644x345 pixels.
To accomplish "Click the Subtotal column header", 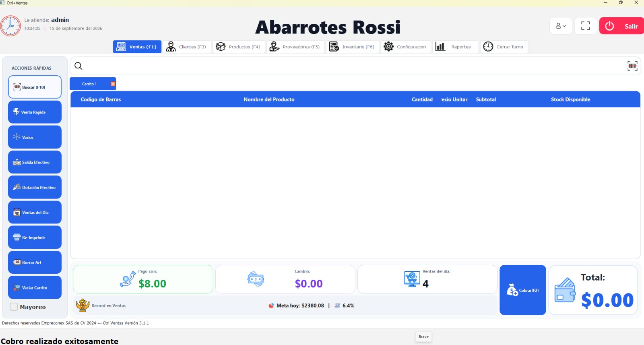I will pyautogui.click(x=486, y=99).
